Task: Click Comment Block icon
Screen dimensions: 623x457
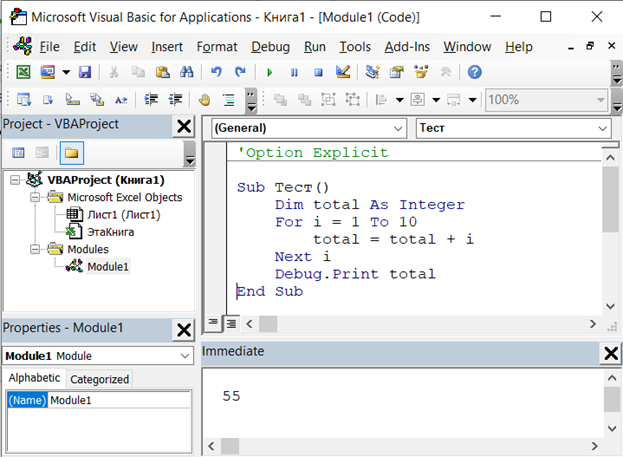Action: pyautogui.click(x=228, y=99)
